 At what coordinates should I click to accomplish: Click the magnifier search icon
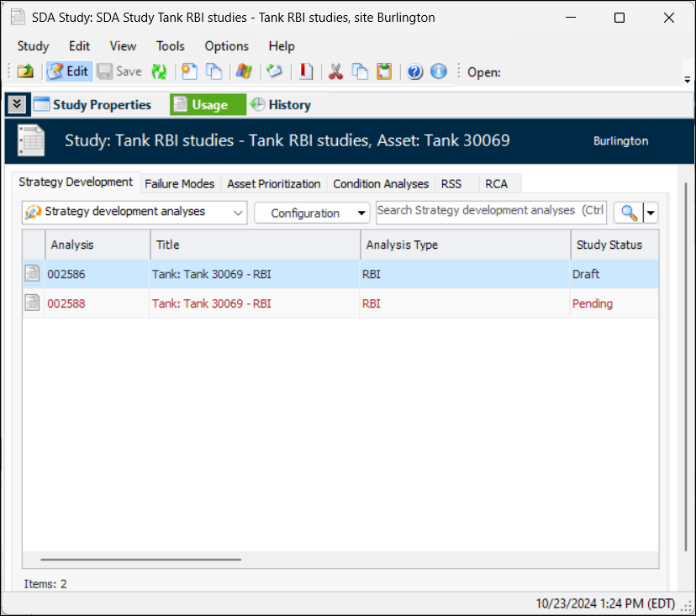(629, 213)
